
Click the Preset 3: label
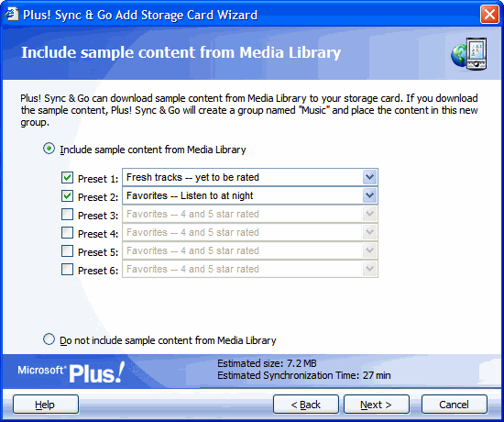click(98, 216)
